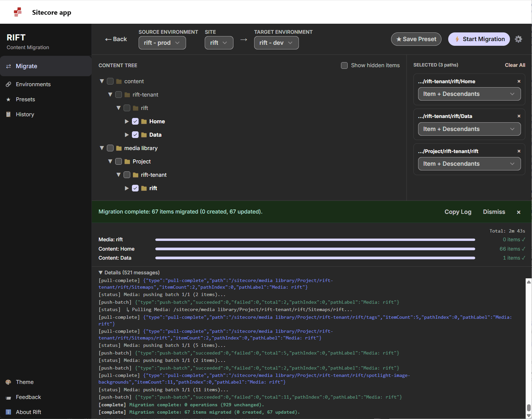The width and height of the screenshot is (532, 419).
Task: Check the content node checkbox
Action: pos(110,81)
